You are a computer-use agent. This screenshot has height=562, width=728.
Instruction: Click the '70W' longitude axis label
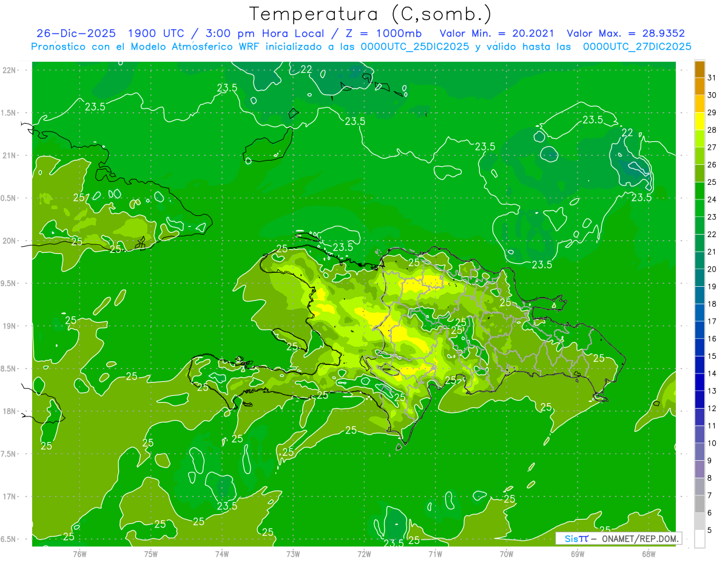coord(506,554)
